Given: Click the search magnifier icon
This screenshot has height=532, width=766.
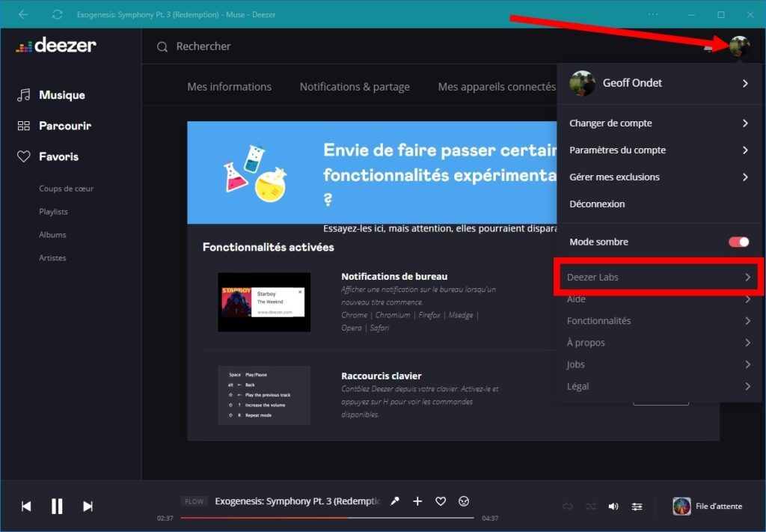Looking at the screenshot, I should [x=162, y=47].
